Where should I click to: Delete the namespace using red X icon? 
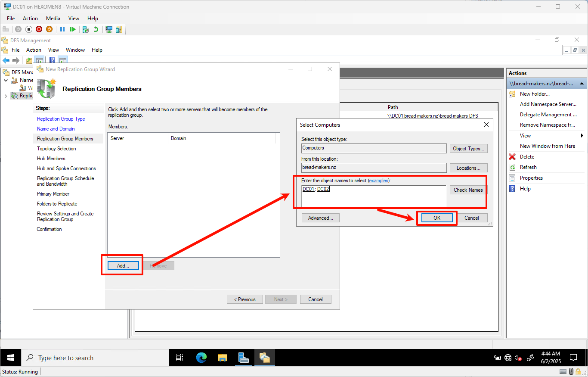coord(512,156)
